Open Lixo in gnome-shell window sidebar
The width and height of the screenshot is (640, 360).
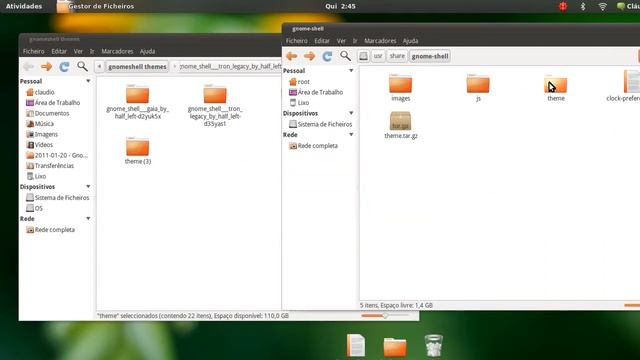(x=299, y=103)
